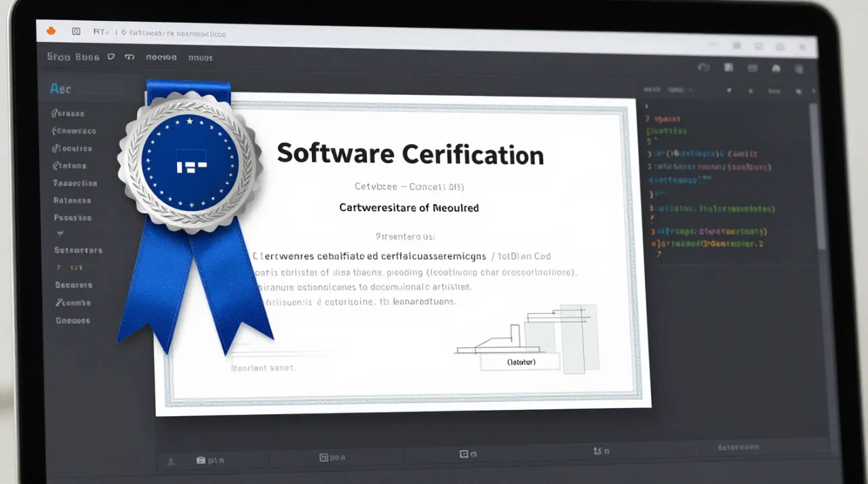
Task: Click the orange app logo in the title bar
Action: pos(50,31)
